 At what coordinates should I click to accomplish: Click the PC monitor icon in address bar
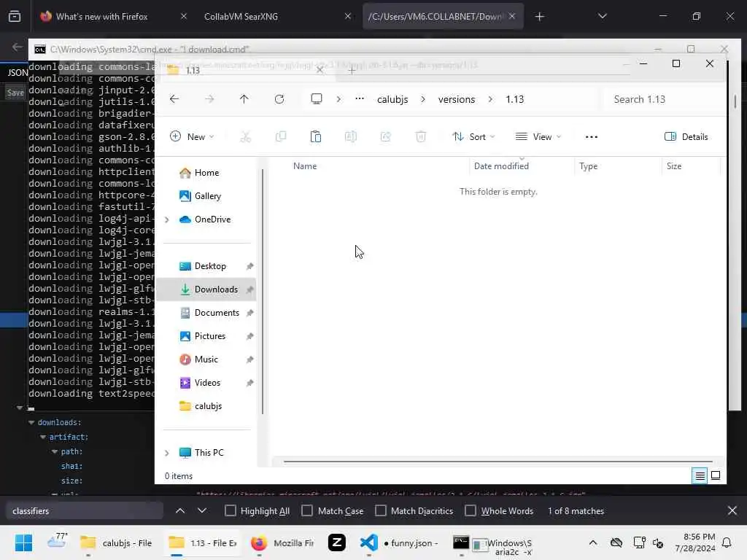[x=317, y=98]
